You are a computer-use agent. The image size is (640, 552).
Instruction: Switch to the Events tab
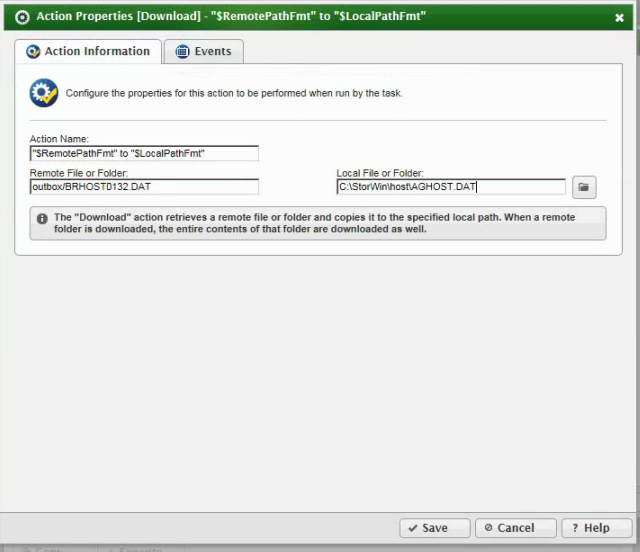tap(204, 51)
